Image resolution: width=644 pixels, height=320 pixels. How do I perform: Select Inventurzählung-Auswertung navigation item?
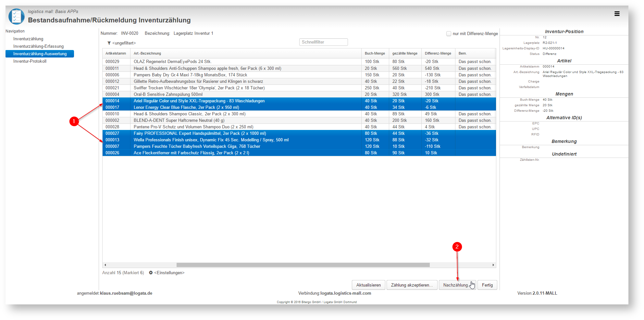pyautogui.click(x=40, y=54)
